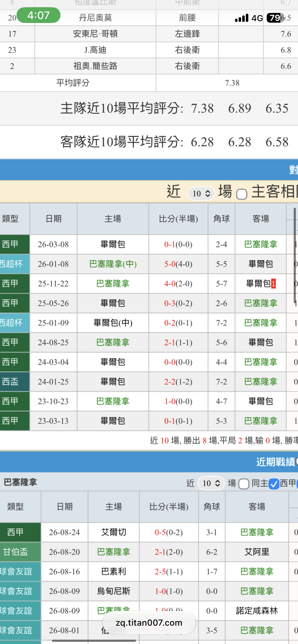Screen dimensions: 298x644
Task: Click the 7-2 corner count on 25-01-09
Action: 222,323
